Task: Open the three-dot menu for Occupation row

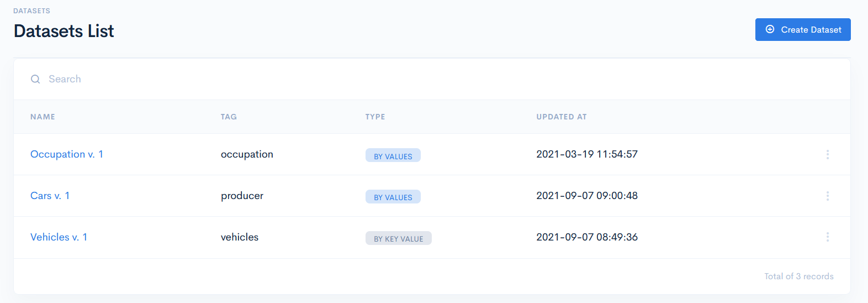Action: [827, 154]
